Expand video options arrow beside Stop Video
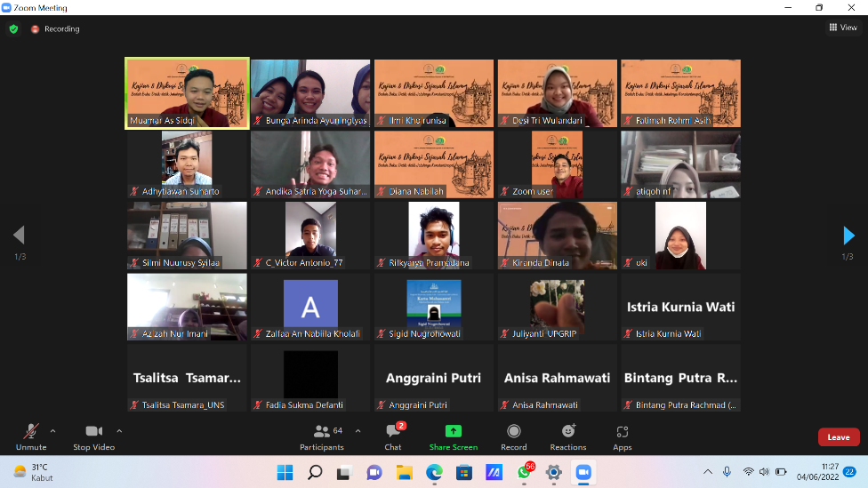The width and height of the screenshot is (868, 488). [119, 431]
